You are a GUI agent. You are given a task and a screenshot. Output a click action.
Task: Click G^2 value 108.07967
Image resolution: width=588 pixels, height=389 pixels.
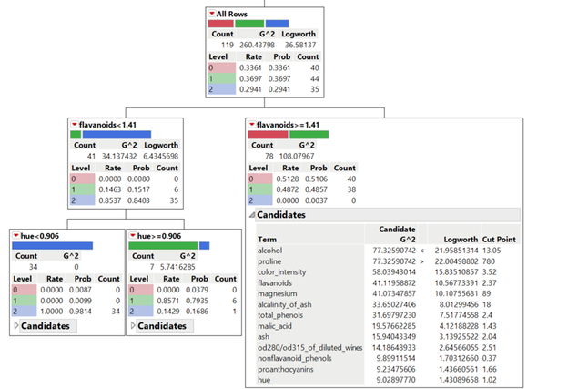(x=297, y=156)
